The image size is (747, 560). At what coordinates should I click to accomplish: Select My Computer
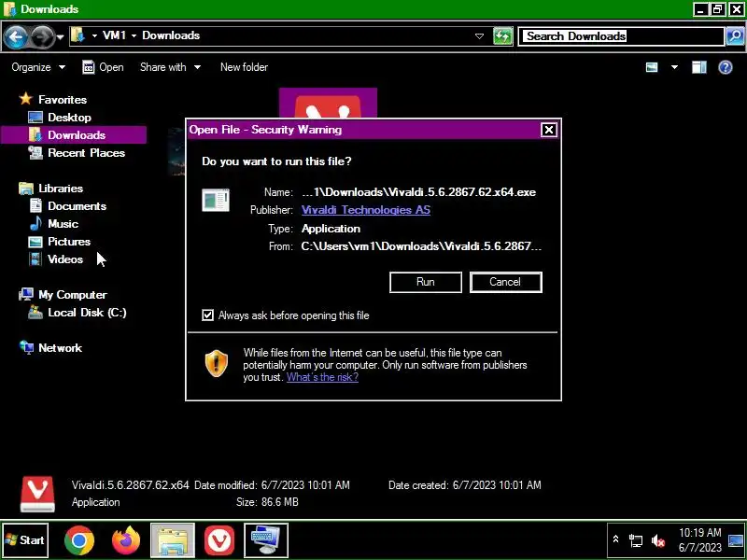click(73, 295)
